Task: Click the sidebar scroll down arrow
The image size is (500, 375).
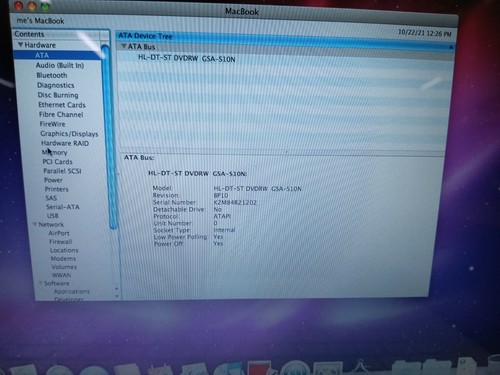Action: [x=117, y=296]
